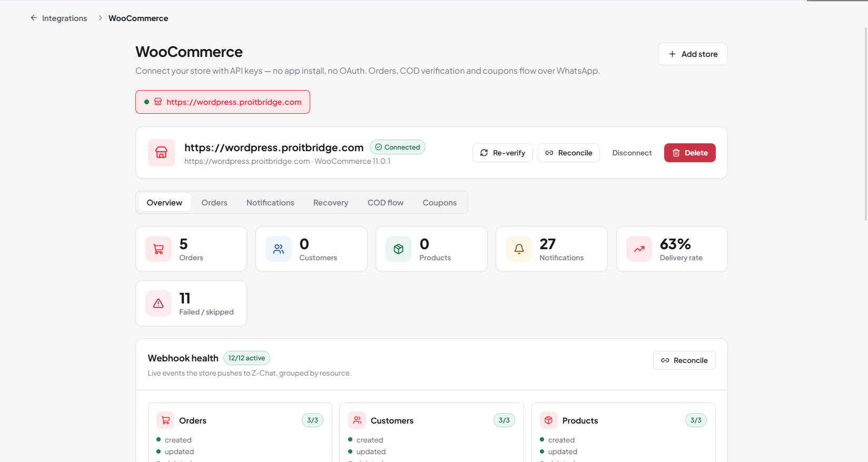Open the Notifications tab
The height and width of the screenshot is (462, 868).
pos(270,203)
